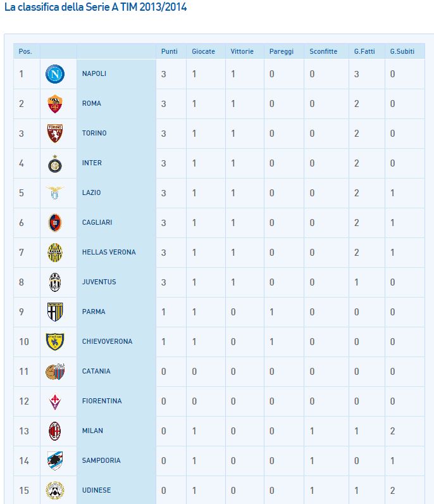Viewport: 434px width, 504px height.
Task: Click the Vittorie column header
Action: tap(242, 51)
